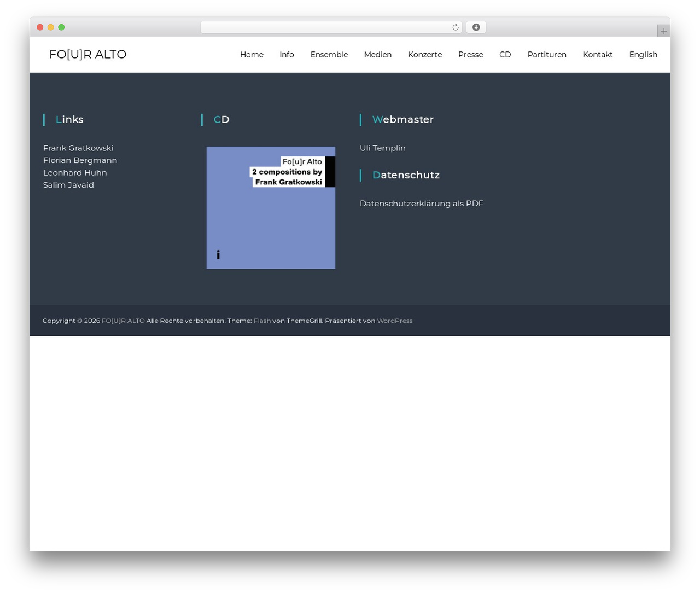Click the browser address bar
The image size is (700, 593).
(x=331, y=27)
